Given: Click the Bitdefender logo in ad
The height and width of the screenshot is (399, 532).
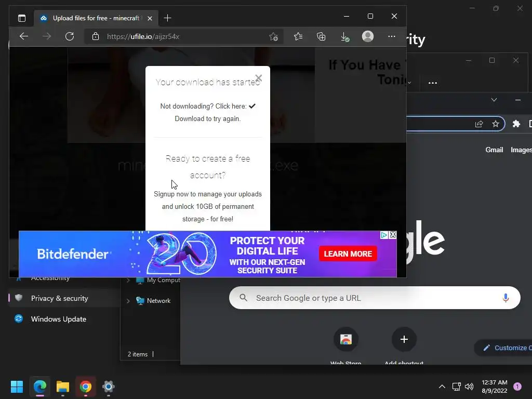Looking at the screenshot, I should coord(74,254).
